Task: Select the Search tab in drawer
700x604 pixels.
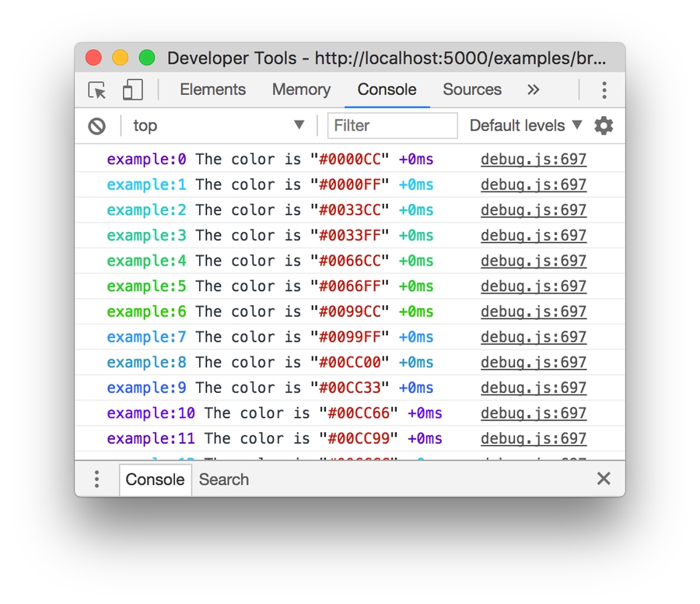Action: pyautogui.click(x=224, y=479)
